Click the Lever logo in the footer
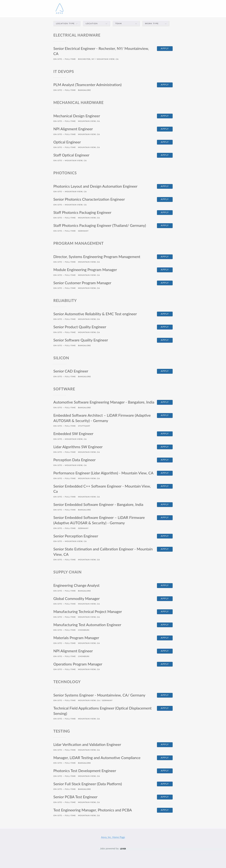226x868 pixels. pos(123,849)
